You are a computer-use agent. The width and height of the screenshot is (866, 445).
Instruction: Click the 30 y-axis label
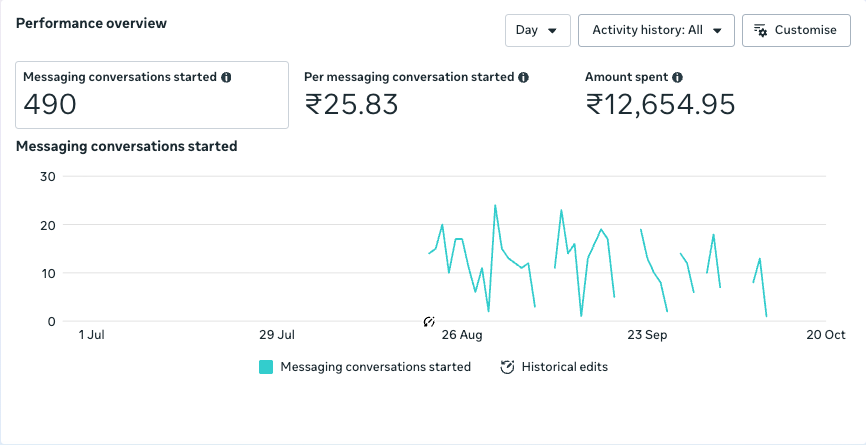click(x=47, y=177)
